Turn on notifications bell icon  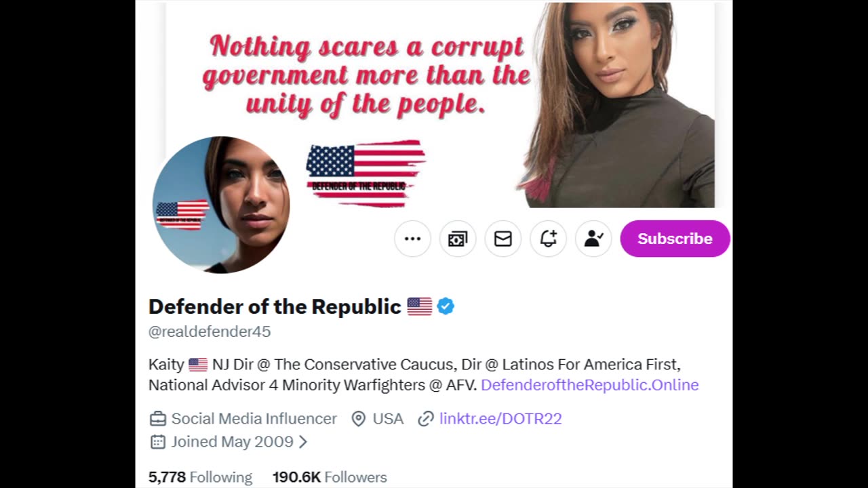(548, 239)
